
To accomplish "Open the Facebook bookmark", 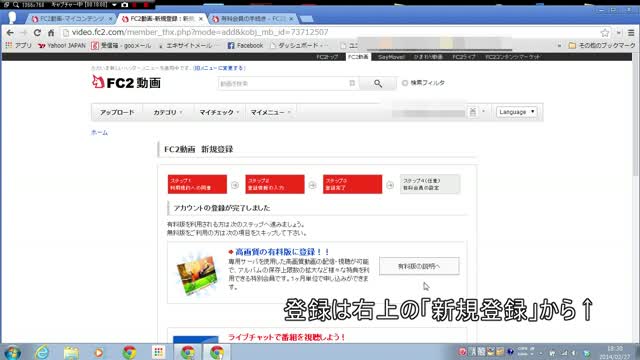I will point(245,45).
